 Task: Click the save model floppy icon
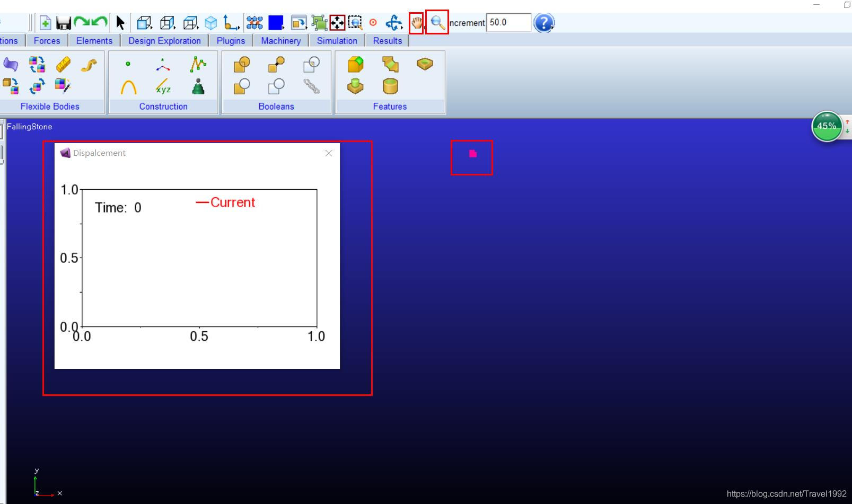click(x=64, y=23)
